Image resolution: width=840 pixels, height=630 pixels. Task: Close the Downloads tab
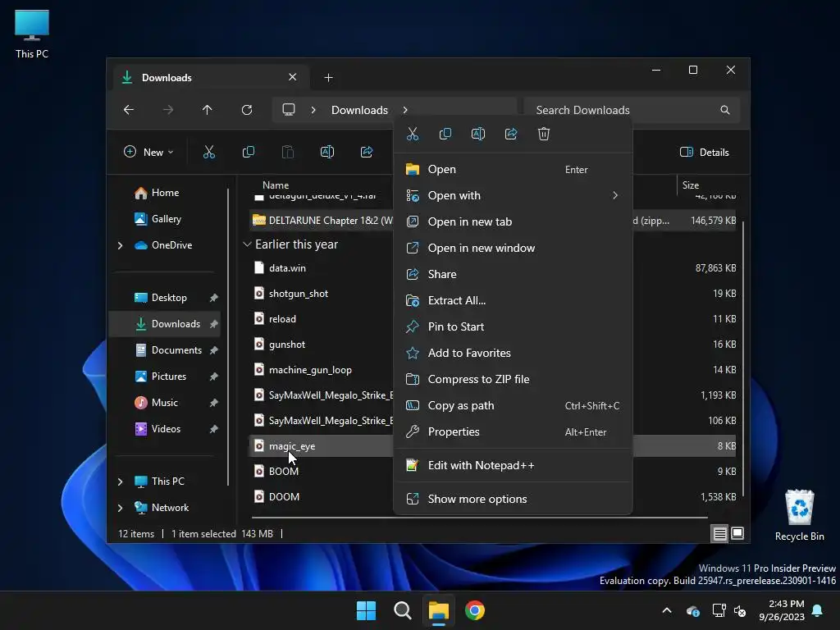pos(293,77)
